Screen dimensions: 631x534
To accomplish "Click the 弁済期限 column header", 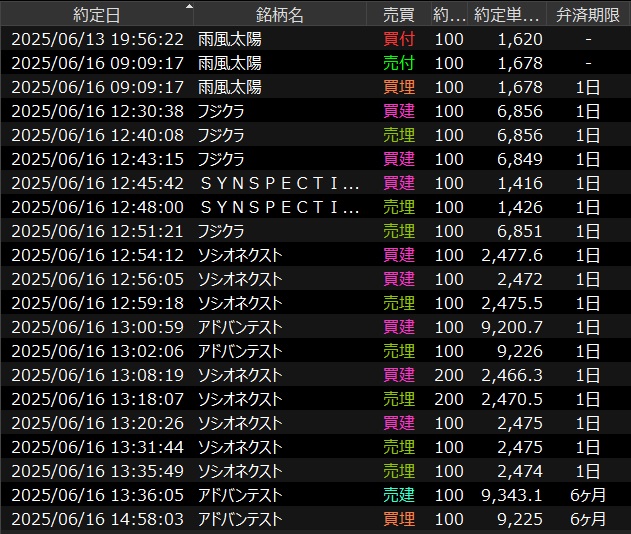I will [x=588, y=15].
